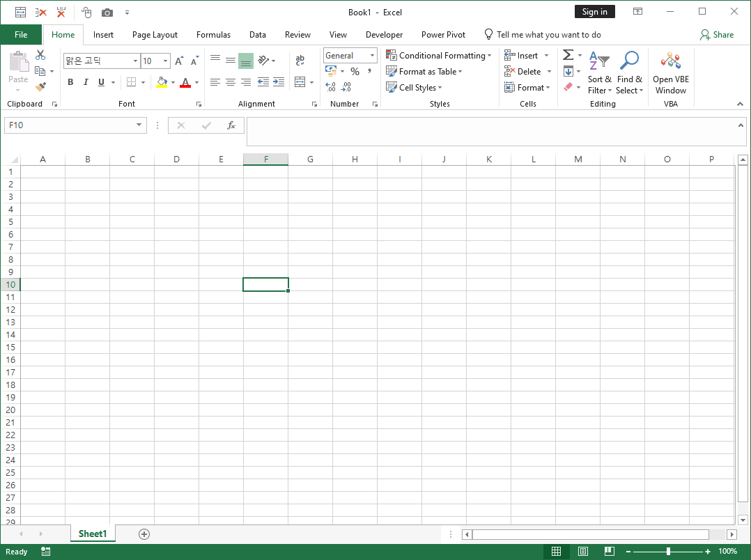Select the Sheet1 tab
The width and height of the screenshot is (751, 560).
93,534
